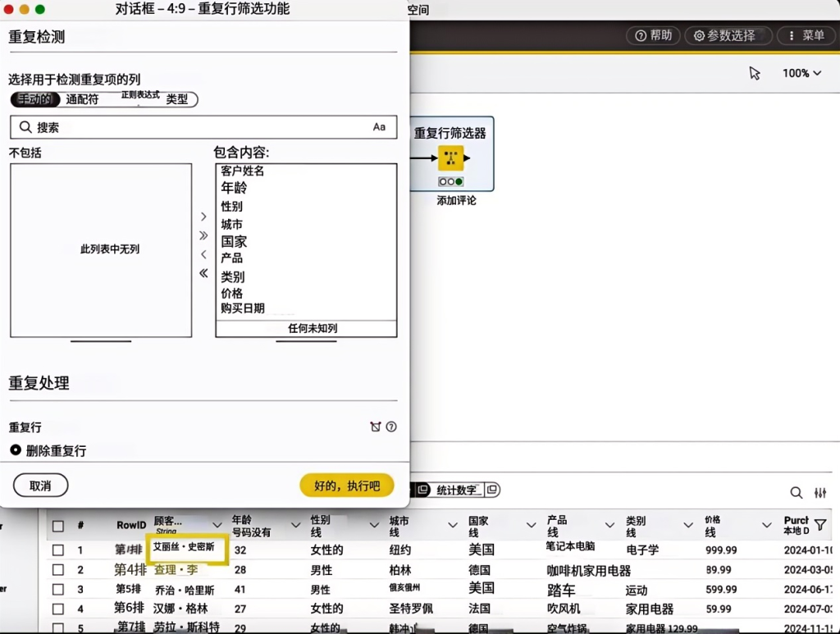Expand the 城市 column header dropdown
The image size is (840, 634).
click(x=453, y=525)
